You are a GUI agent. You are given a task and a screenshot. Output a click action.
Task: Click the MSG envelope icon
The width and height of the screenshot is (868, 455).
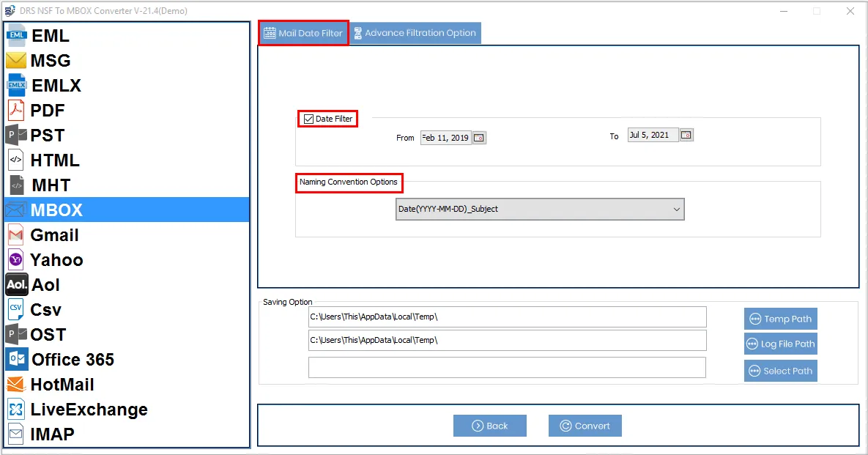pos(16,60)
